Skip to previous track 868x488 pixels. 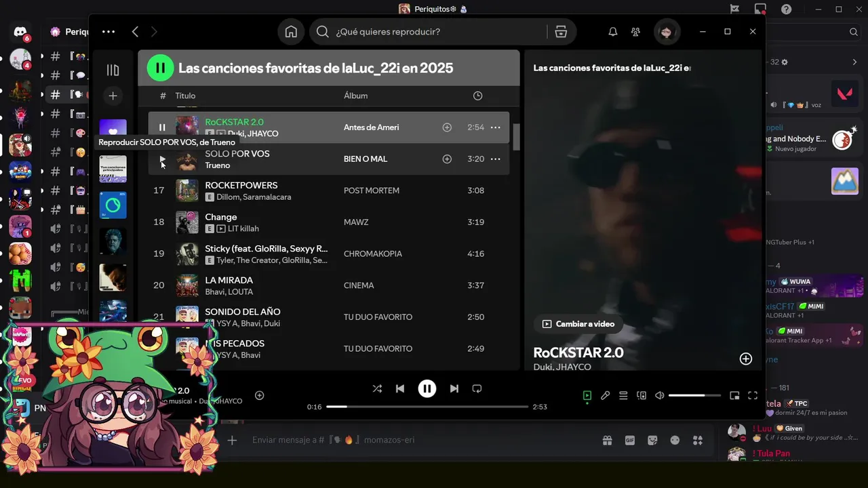tap(400, 388)
